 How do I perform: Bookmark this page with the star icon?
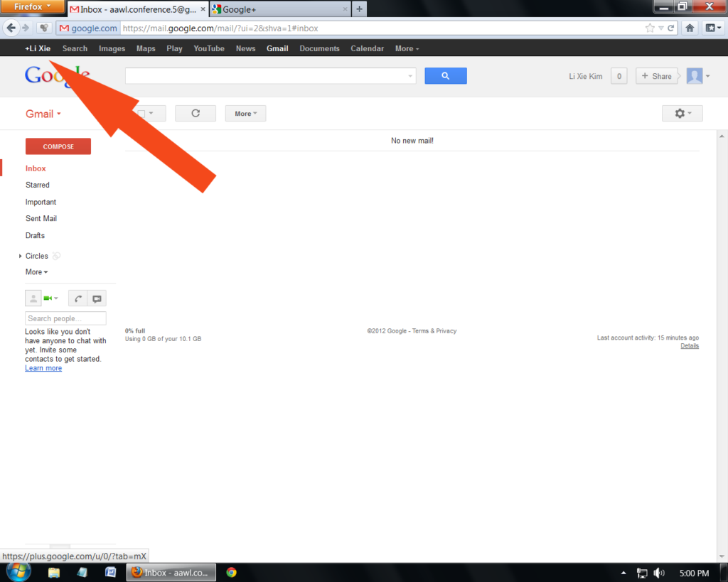pyautogui.click(x=650, y=28)
